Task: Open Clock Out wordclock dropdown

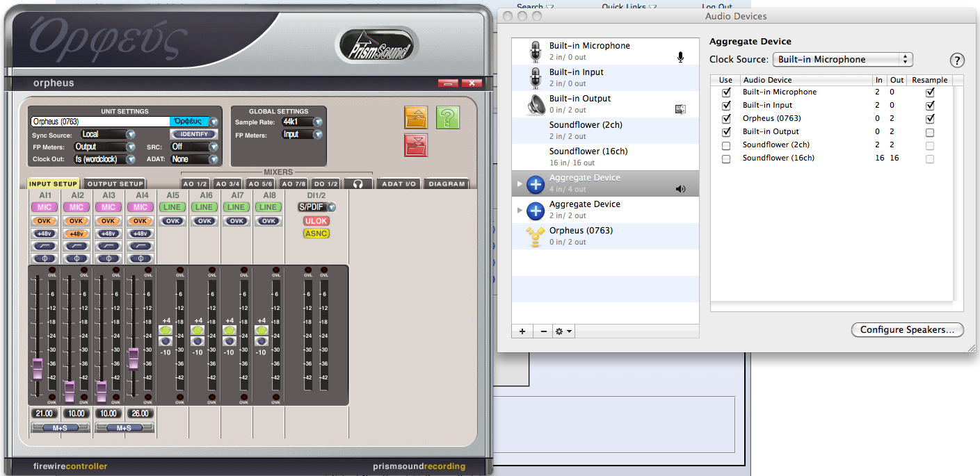Action: click(x=104, y=159)
